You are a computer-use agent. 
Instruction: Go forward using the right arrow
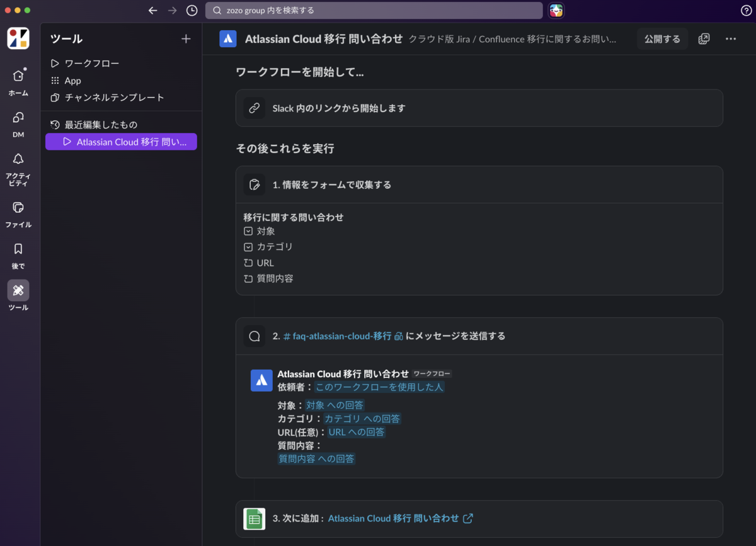[173, 11]
